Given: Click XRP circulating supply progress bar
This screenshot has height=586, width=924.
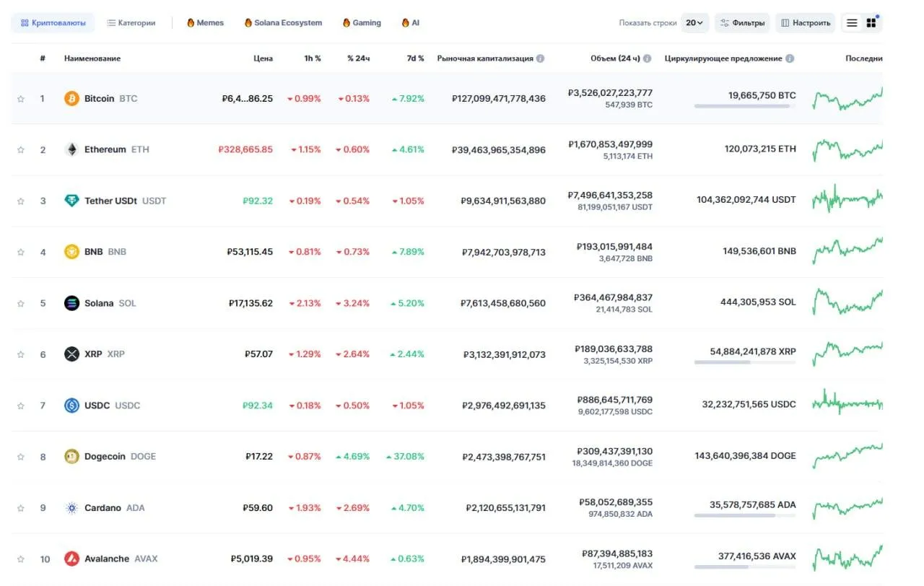Looking at the screenshot, I should coord(745,362).
